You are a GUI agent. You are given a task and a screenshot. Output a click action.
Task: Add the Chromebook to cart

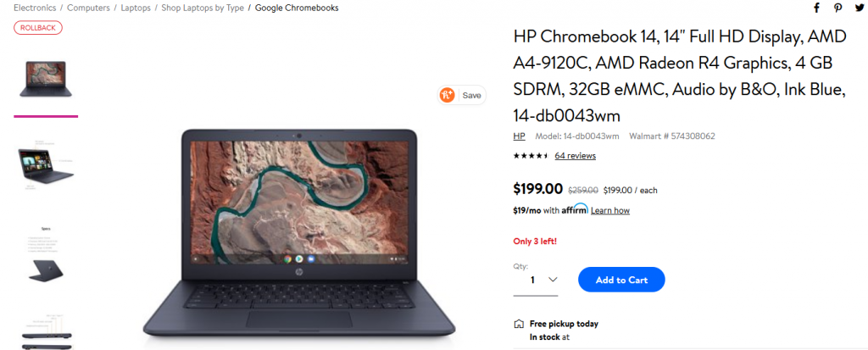[621, 280]
